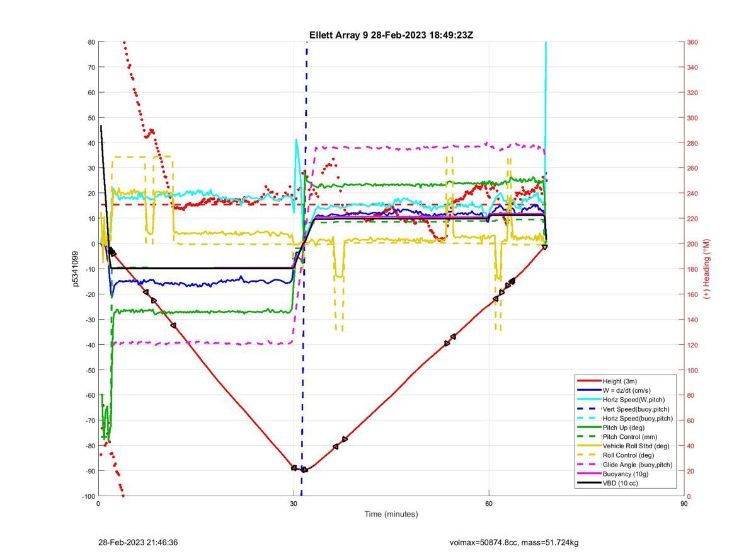This screenshot has height=558, width=756.
Task: Select the "W = dz/dt (cm/s)" legend entry
Action: 627,390
